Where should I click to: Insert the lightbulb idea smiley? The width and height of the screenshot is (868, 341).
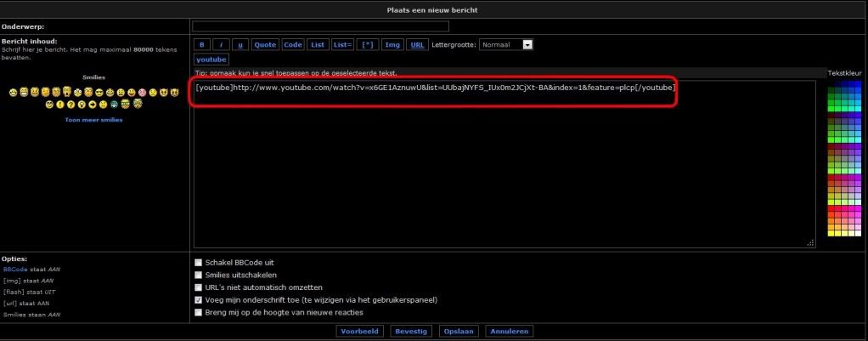pos(82,105)
